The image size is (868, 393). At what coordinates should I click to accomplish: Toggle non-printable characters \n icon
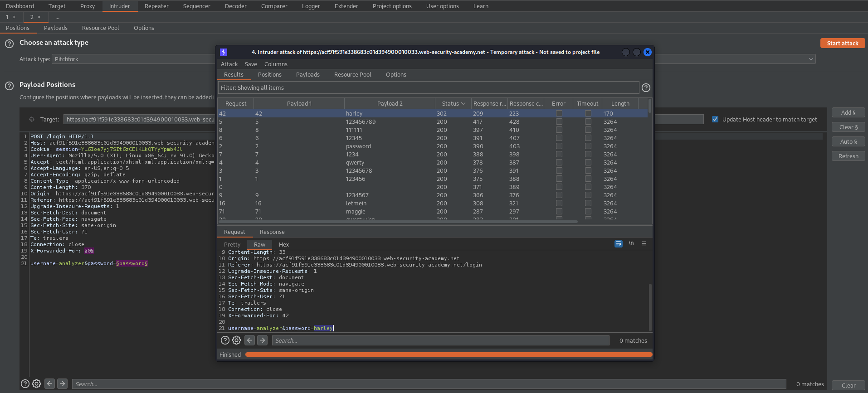click(631, 244)
